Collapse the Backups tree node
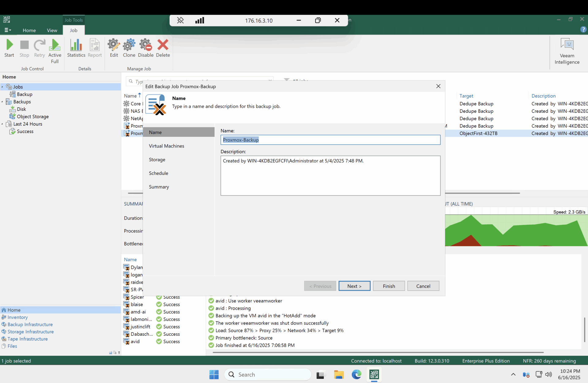The image size is (588, 383). (x=2, y=101)
